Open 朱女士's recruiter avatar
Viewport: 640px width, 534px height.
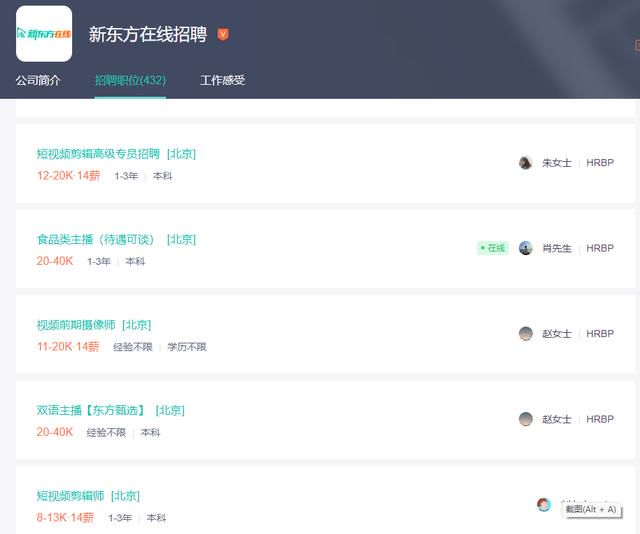click(526, 162)
